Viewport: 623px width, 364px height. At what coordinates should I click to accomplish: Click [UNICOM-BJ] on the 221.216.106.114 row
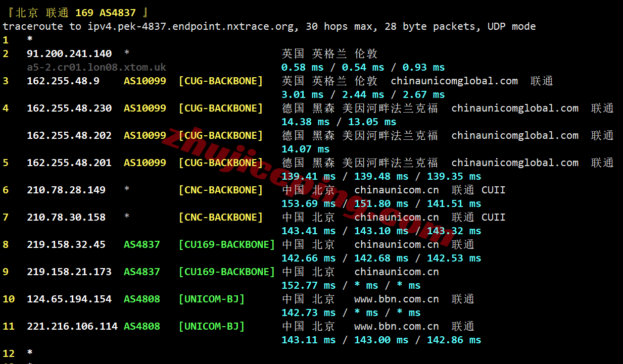212,326
